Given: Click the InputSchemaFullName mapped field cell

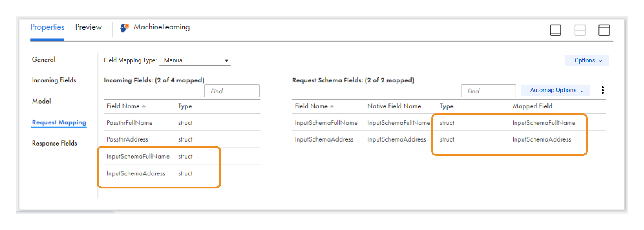Looking at the screenshot, I should (544, 123).
